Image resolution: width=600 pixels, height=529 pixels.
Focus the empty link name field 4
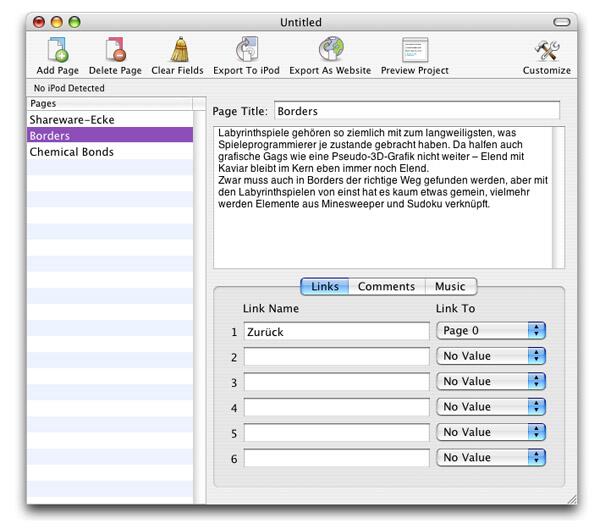(x=336, y=407)
